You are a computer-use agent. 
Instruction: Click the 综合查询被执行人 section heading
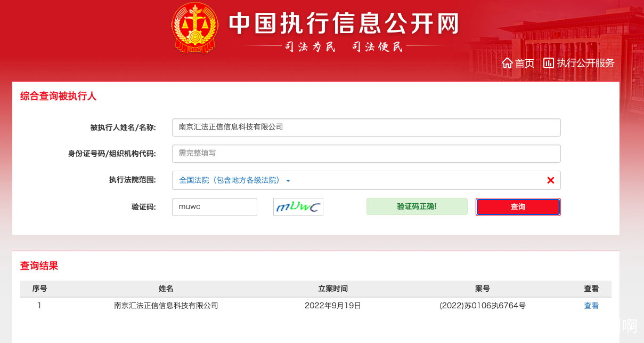point(58,97)
